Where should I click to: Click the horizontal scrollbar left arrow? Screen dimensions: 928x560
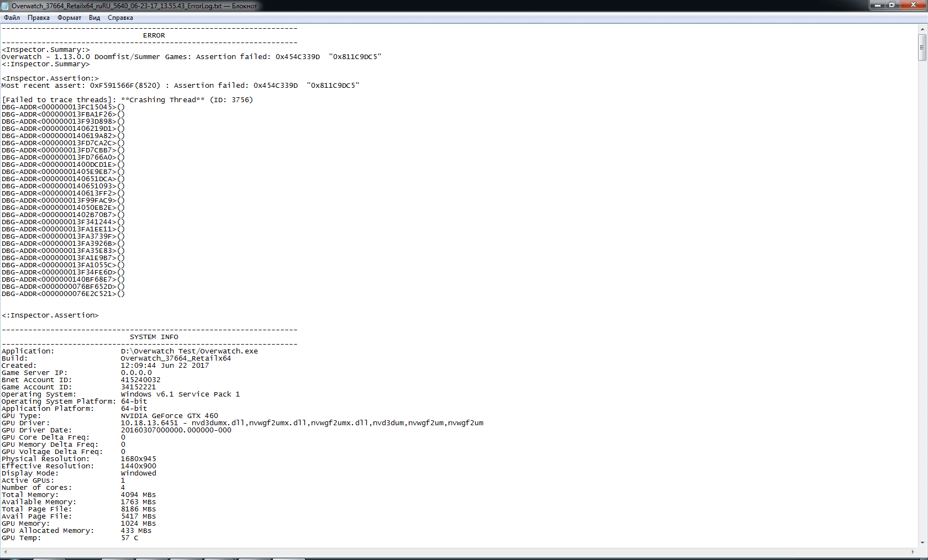[5, 552]
